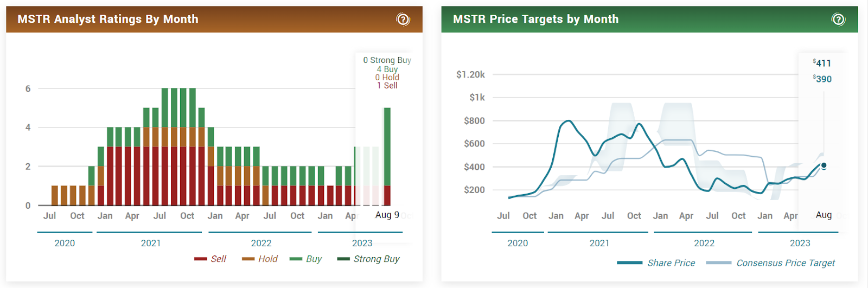This screenshot has height=288, width=868.
Task: Click the $600 y-axis label
Action: pos(474,144)
